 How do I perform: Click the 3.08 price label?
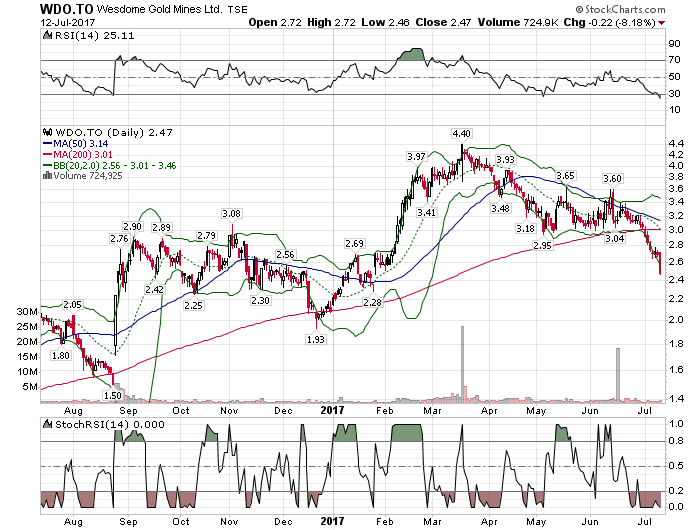tap(231, 213)
